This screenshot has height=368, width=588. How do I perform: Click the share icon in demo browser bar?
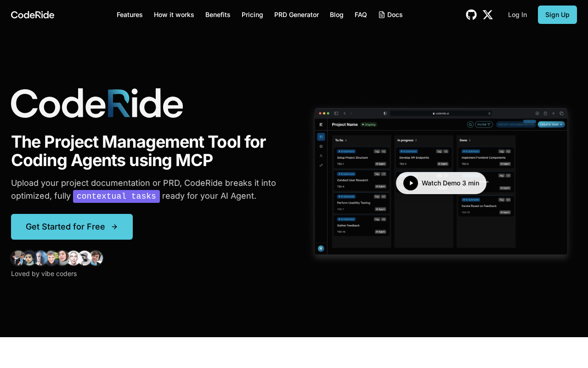click(x=545, y=113)
